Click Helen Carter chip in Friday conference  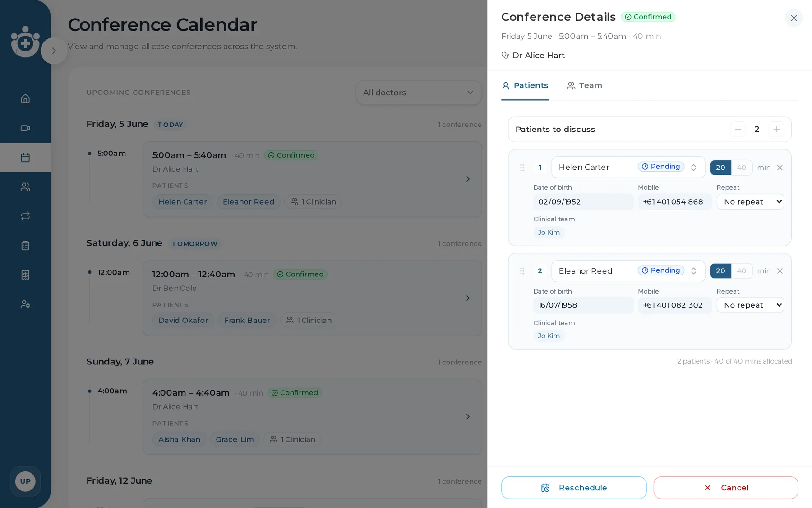[x=183, y=202]
